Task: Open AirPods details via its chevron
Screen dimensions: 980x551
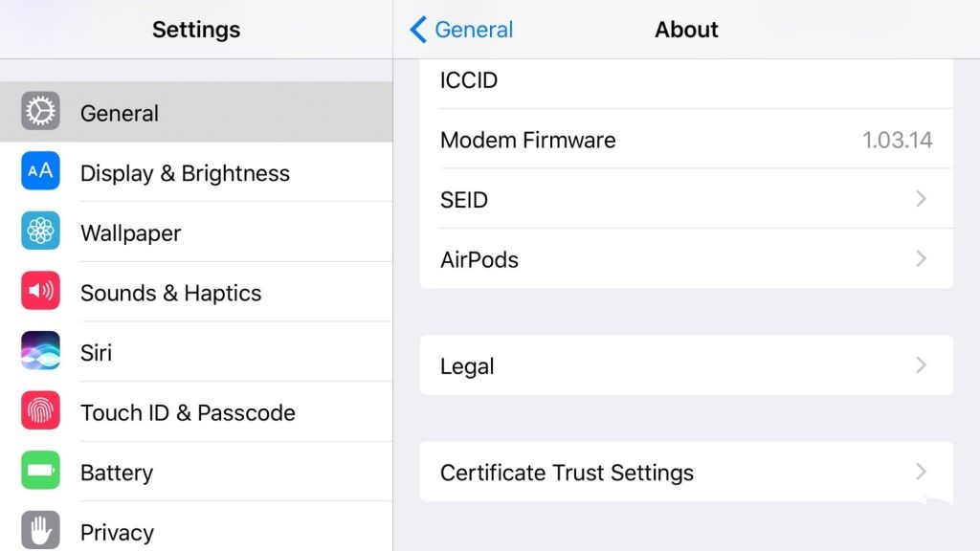Action: pos(921,258)
